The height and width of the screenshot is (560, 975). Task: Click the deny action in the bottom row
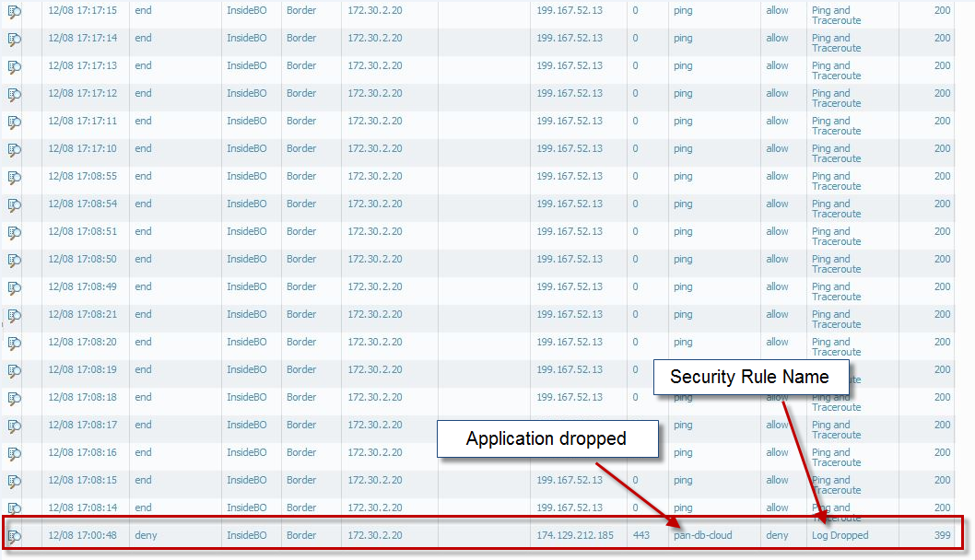click(x=777, y=535)
